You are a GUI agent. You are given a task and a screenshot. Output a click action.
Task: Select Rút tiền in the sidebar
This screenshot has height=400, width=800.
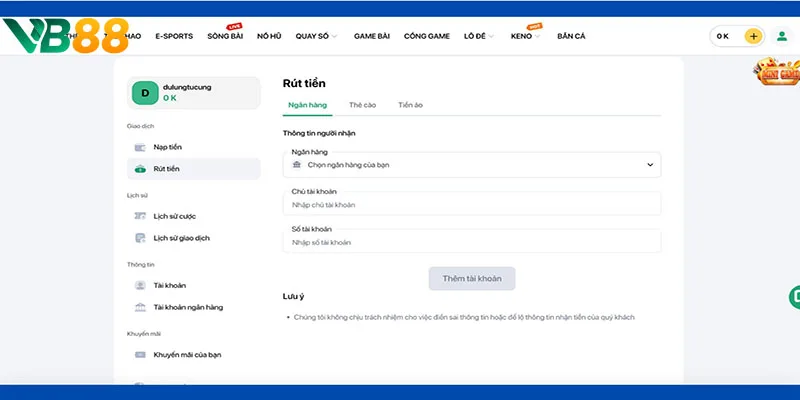pos(166,169)
